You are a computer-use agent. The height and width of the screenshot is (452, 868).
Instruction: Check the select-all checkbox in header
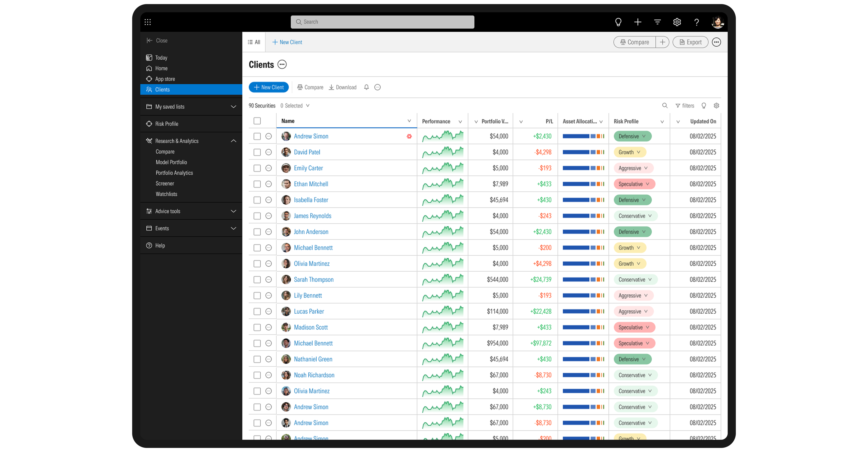pyautogui.click(x=257, y=121)
